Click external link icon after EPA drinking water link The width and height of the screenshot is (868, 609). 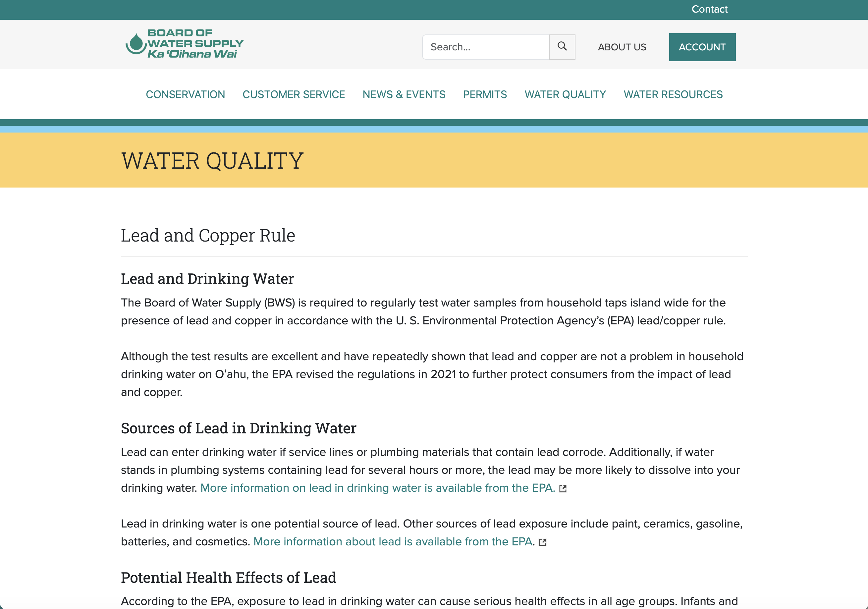point(563,489)
